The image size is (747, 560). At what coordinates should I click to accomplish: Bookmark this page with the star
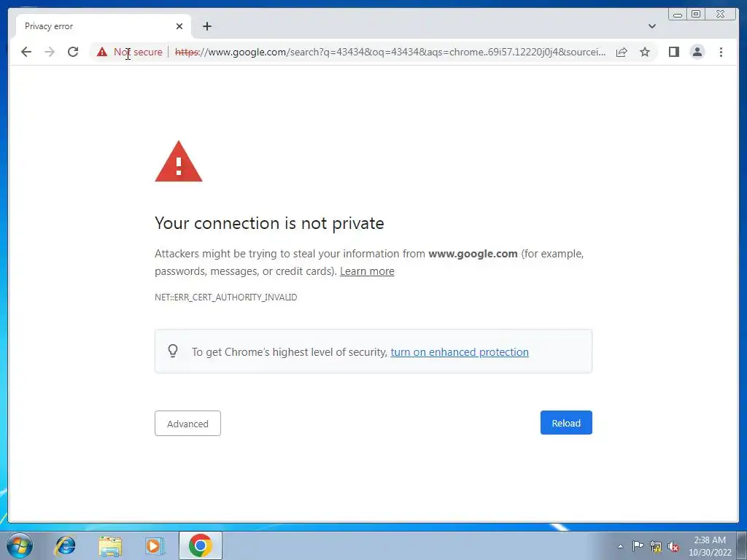645,52
